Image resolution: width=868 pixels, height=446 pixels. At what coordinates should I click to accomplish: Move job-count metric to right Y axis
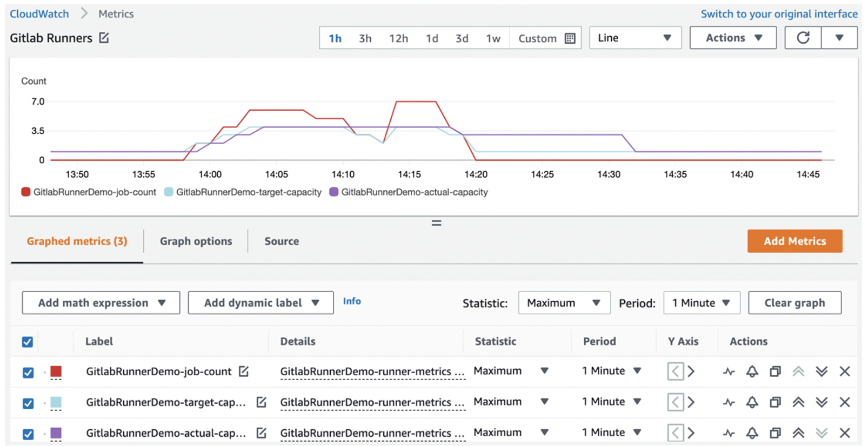(691, 371)
